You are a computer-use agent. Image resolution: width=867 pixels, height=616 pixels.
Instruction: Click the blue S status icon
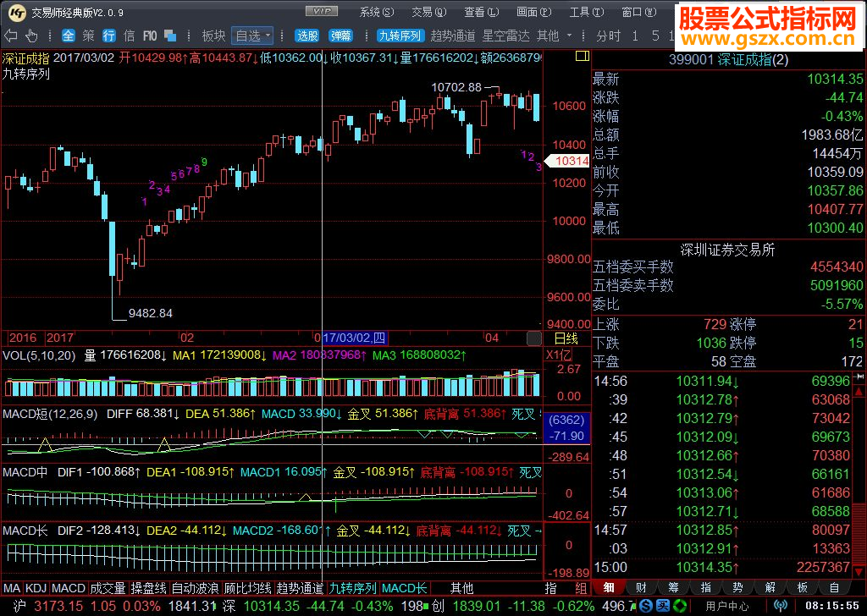click(x=645, y=606)
